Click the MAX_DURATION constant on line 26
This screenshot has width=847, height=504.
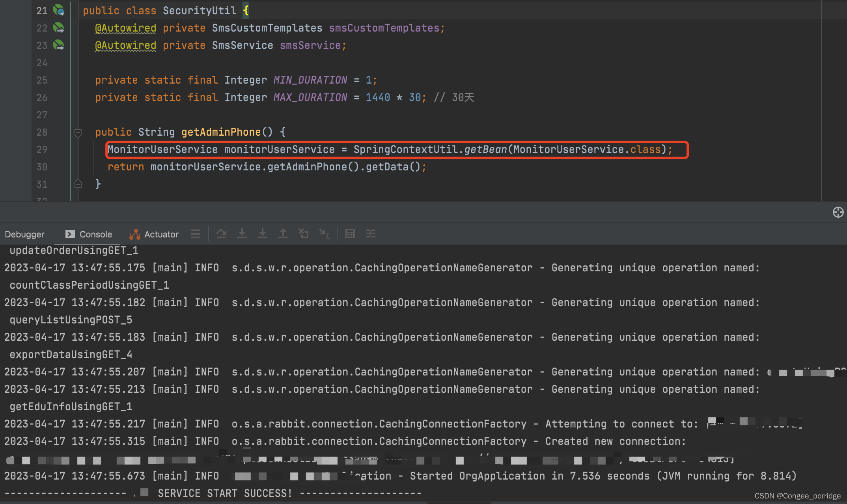(310, 97)
